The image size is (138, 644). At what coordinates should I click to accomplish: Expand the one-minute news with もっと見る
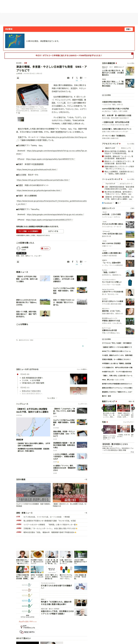tap(52, 398)
